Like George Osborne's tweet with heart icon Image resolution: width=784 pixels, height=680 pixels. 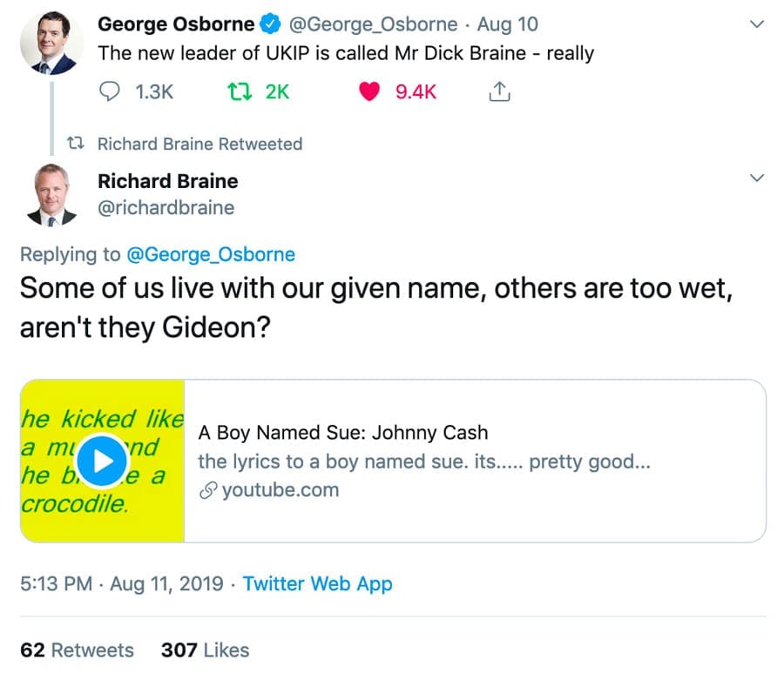[x=370, y=91]
